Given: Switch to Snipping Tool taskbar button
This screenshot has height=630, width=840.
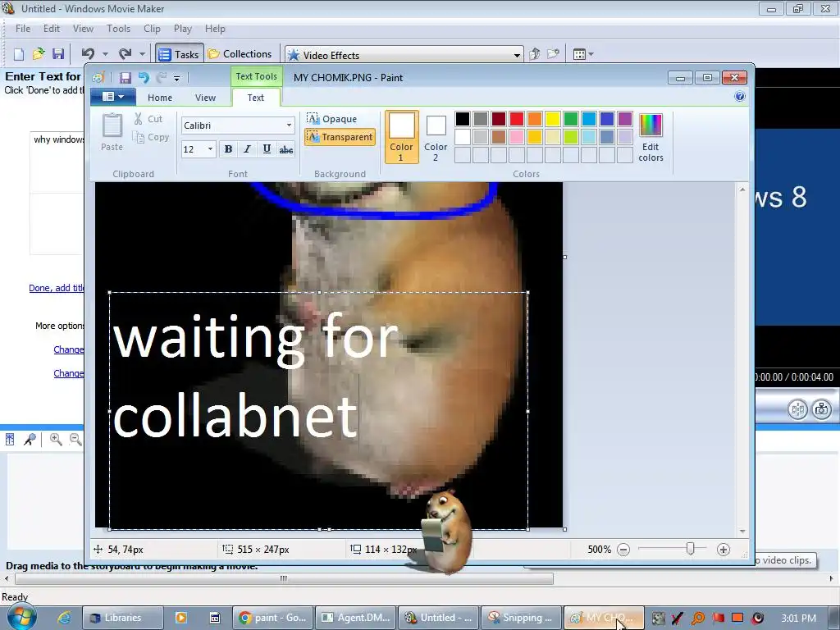Looking at the screenshot, I should point(521,618).
